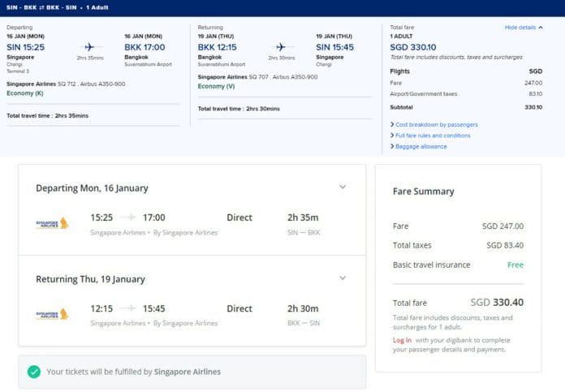The image size is (565, 392).
Task: Click the SIN 15:25 departure time
Action: 26,47
